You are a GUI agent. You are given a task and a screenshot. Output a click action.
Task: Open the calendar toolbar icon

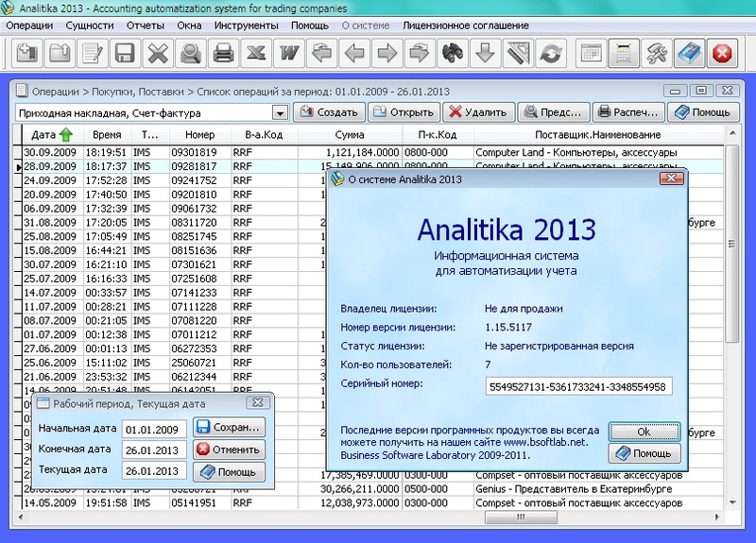coord(592,53)
